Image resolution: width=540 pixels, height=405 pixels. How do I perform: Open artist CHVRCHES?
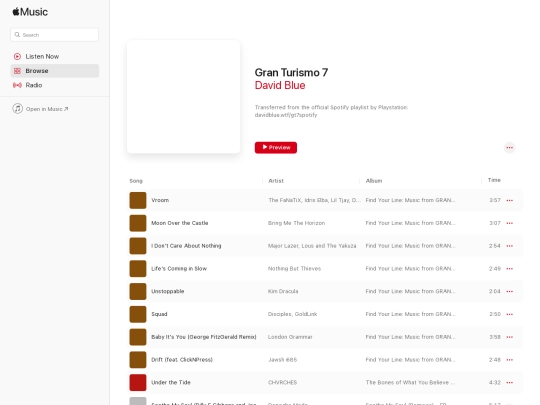282,382
